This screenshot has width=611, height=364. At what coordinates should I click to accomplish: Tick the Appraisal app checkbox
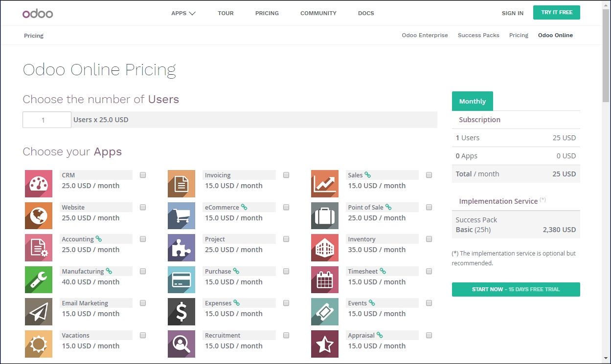coord(429,335)
